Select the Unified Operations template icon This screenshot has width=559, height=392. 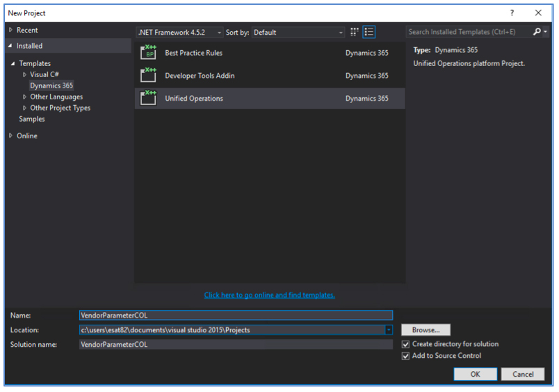click(x=148, y=99)
